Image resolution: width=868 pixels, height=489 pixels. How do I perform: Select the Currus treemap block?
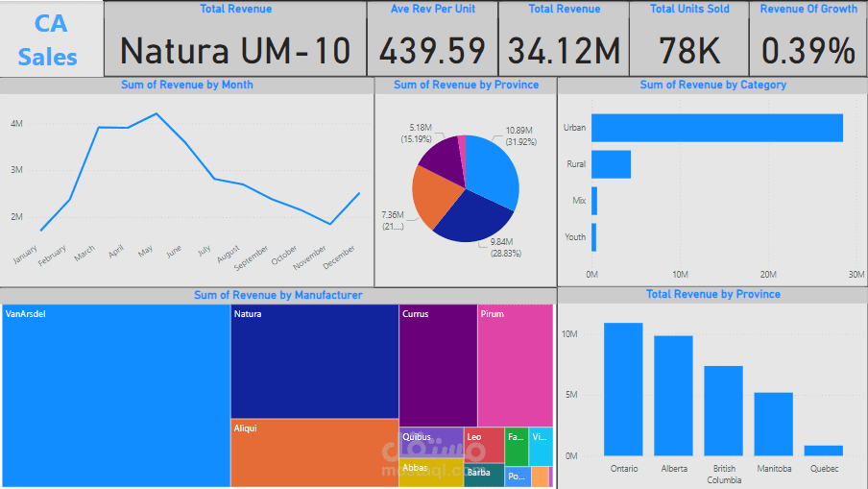438,365
